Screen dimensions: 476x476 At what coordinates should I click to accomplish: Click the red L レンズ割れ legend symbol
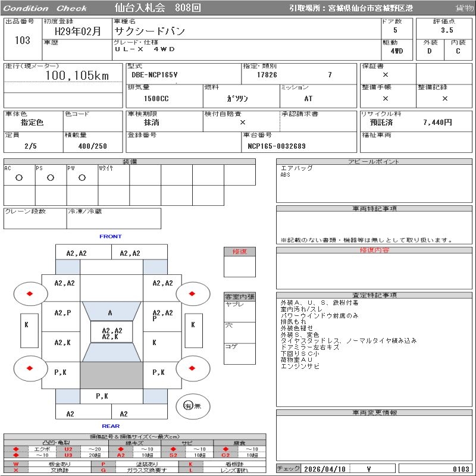click(x=190, y=470)
